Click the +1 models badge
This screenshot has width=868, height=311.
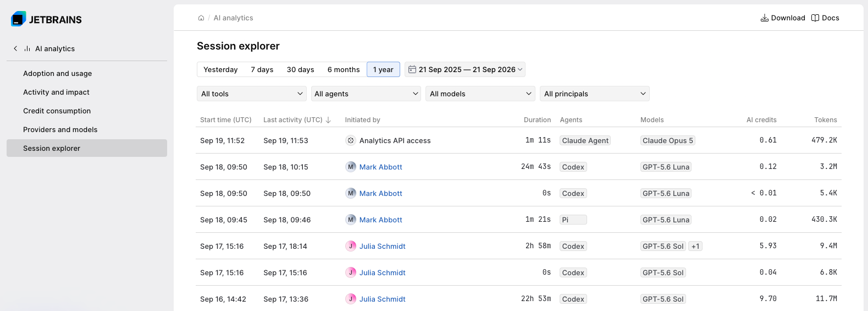(695, 246)
